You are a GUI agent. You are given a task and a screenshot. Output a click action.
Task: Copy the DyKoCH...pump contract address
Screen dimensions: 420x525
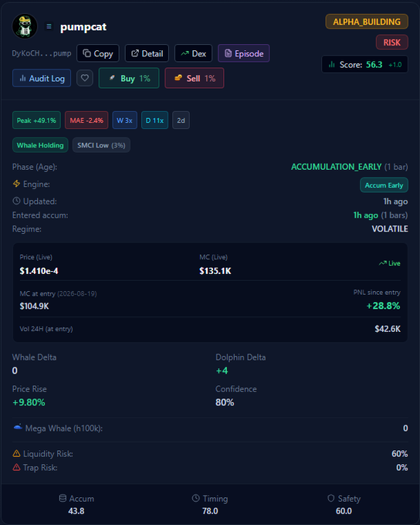[x=98, y=53]
